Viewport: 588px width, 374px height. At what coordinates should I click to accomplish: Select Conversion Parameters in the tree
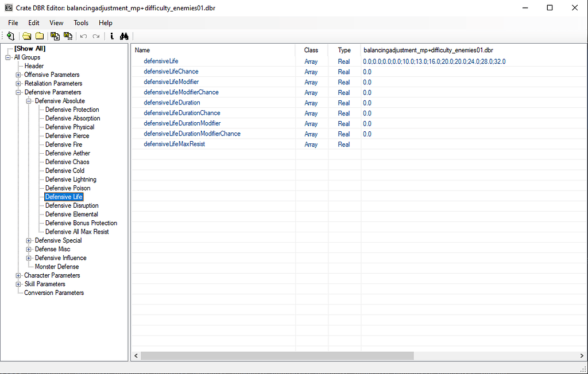click(54, 293)
